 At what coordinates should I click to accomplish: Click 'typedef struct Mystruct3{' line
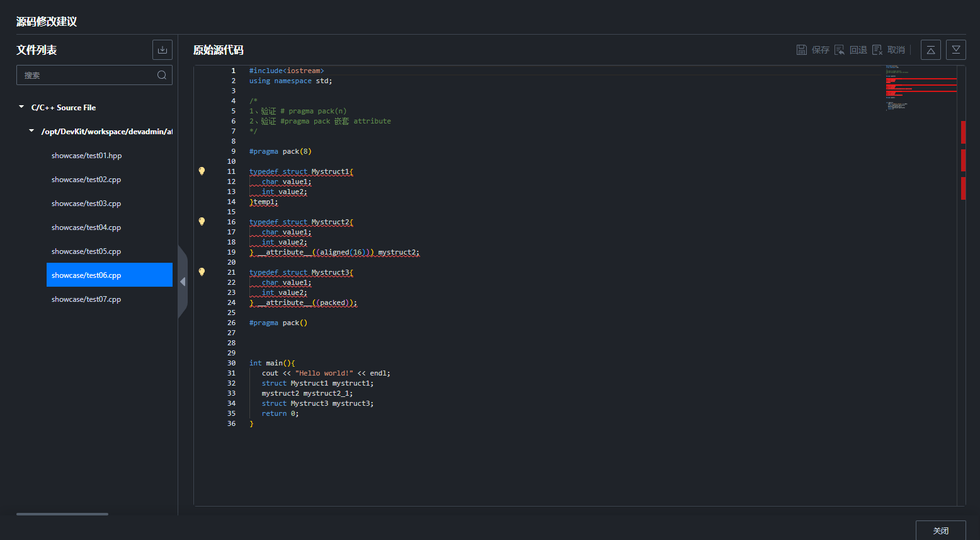(301, 272)
